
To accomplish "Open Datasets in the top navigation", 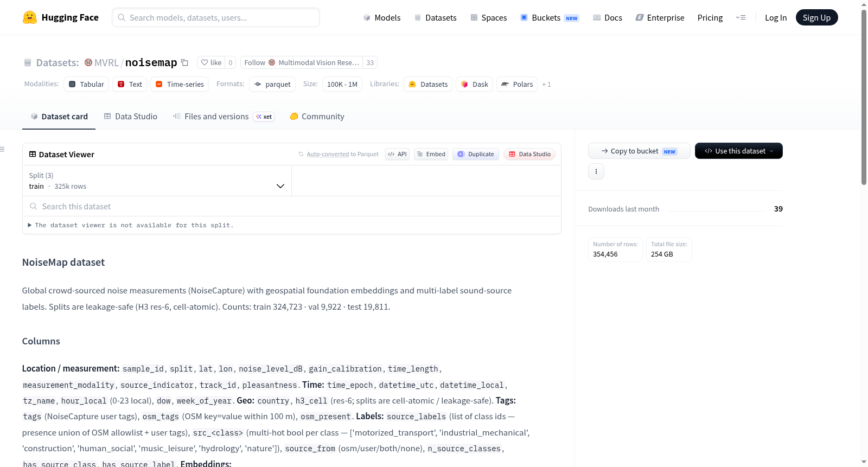I will (x=436, y=17).
